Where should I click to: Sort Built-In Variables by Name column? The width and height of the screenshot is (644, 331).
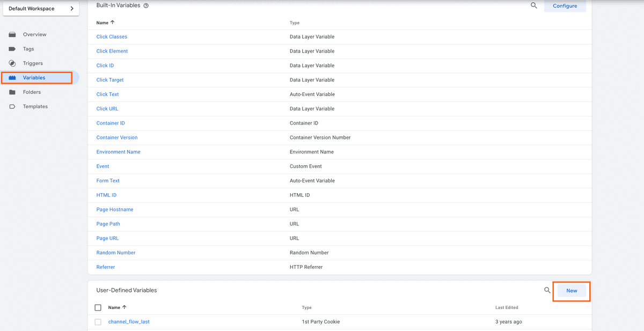click(105, 23)
